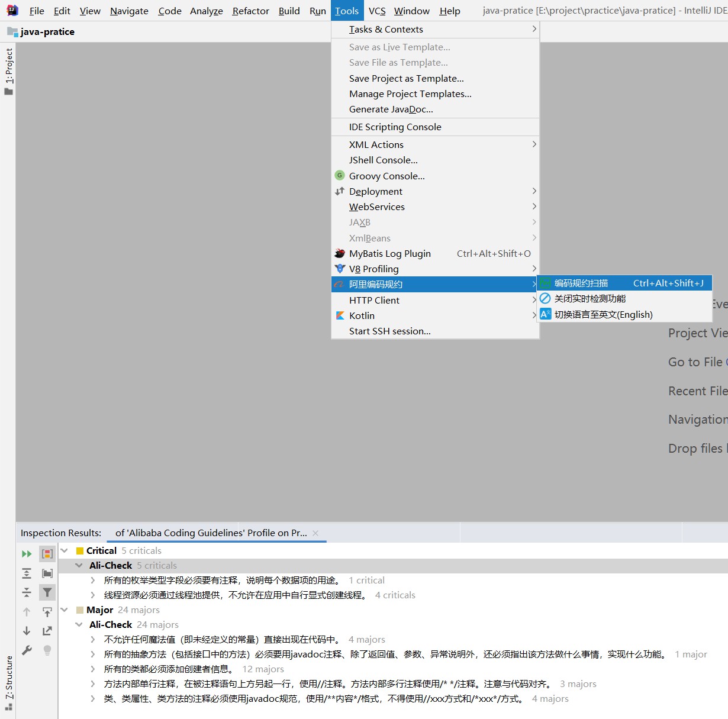The height and width of the screenshot is (719, 728).
Task: Toggle Group by Directory button
Action: coord(47,573)
